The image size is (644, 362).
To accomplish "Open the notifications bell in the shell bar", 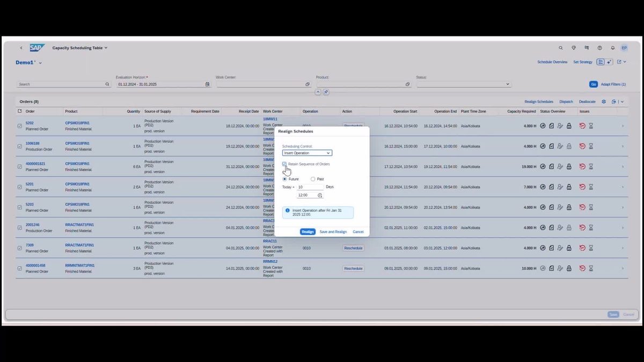I will (x=612, y=48).
